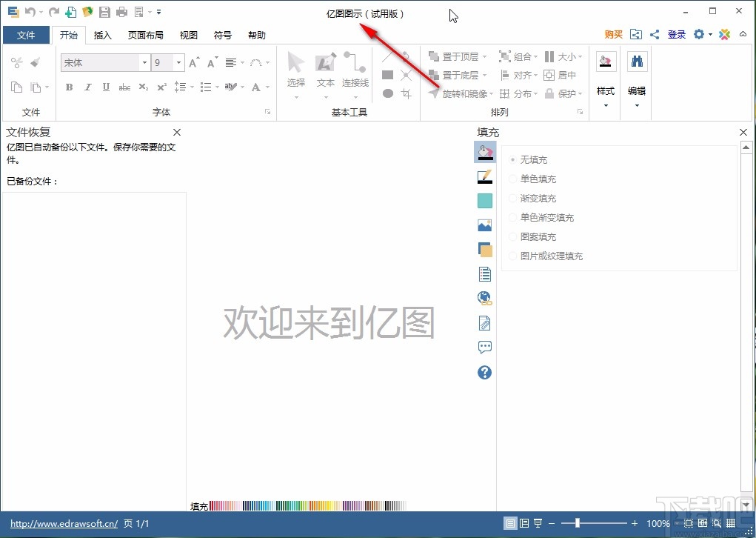Decrease font size with smaller A icon

(213, 62)
